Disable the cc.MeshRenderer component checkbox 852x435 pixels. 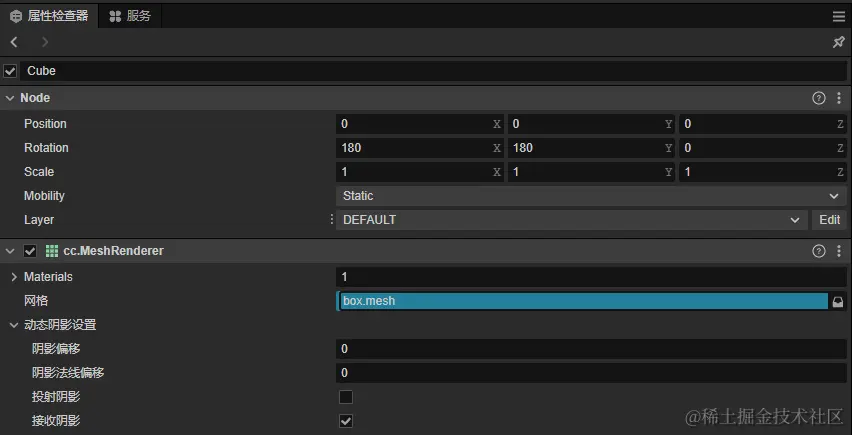(x=30, y=251)
